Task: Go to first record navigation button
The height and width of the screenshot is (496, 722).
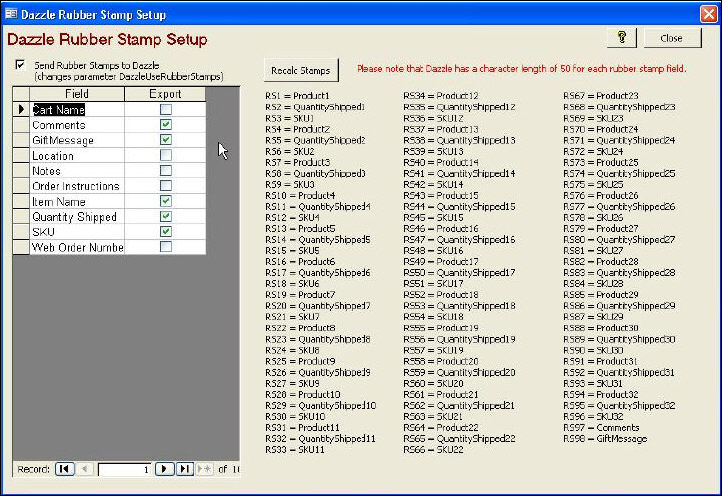Action: click(x=65, y=469)
